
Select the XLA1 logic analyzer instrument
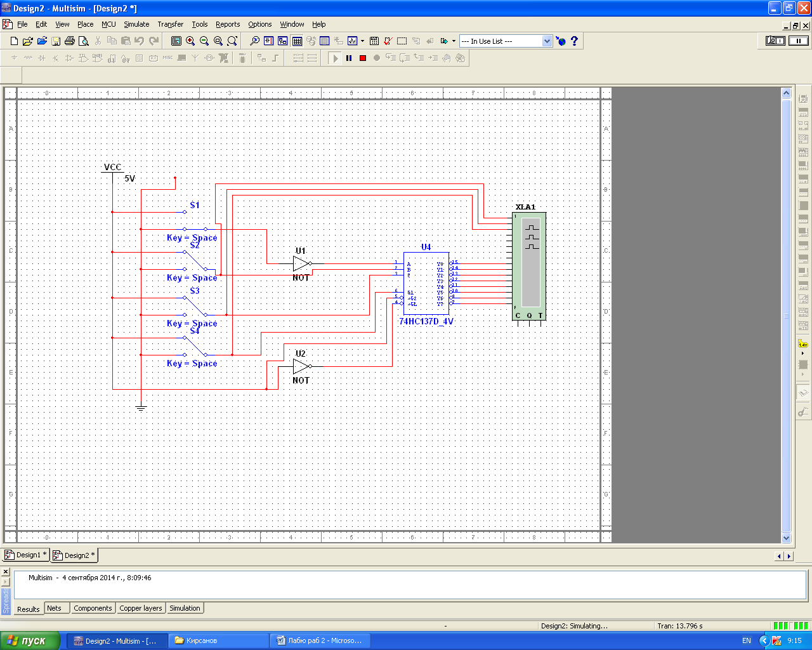(529, 266)
